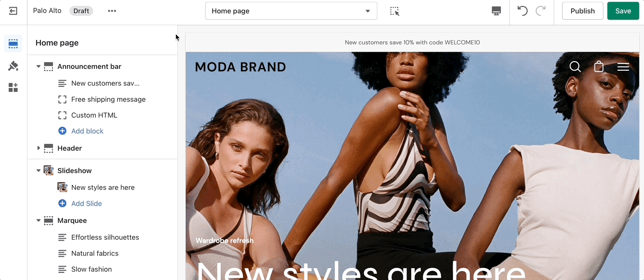Open the three-dot more actions menu
This screenshot has height=280, width=644.
(x=112, y=11)
